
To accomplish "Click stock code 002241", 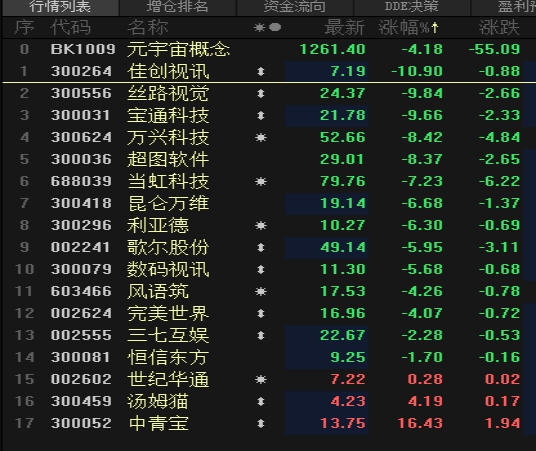I will [81, 248].
